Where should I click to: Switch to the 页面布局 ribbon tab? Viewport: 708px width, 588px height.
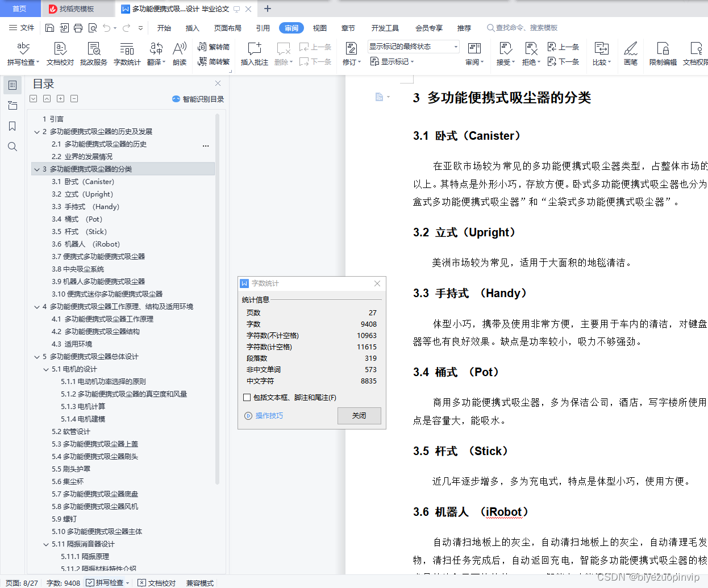[227, 27]
